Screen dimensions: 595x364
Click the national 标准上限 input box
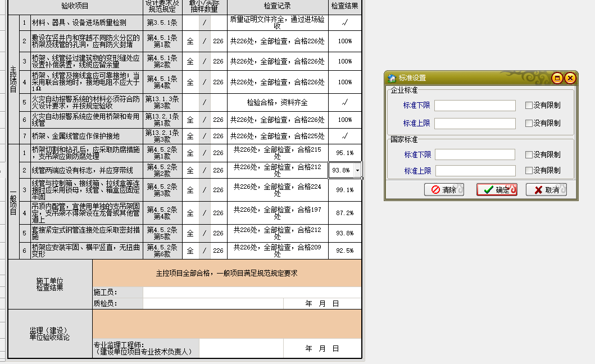pos(475,170)
